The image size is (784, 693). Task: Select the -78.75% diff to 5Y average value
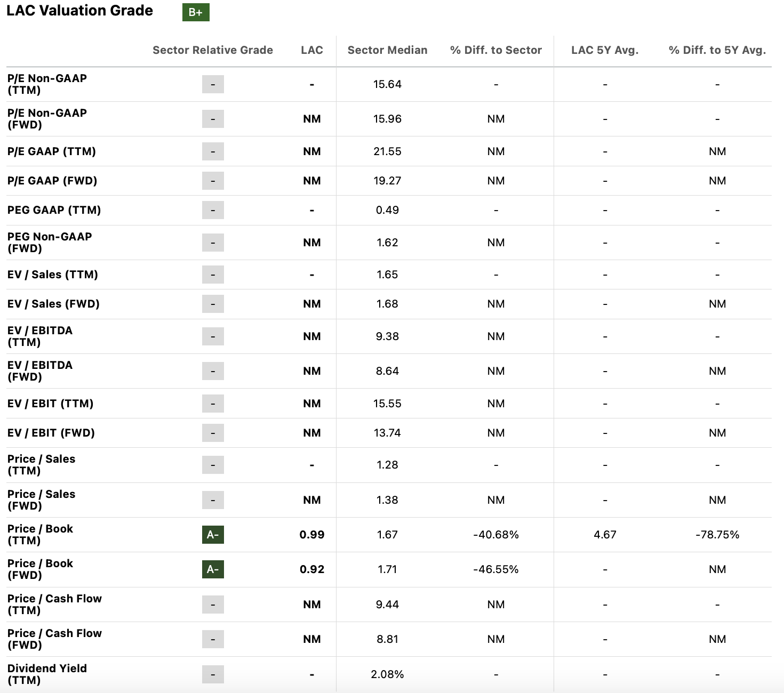(717, 535)
